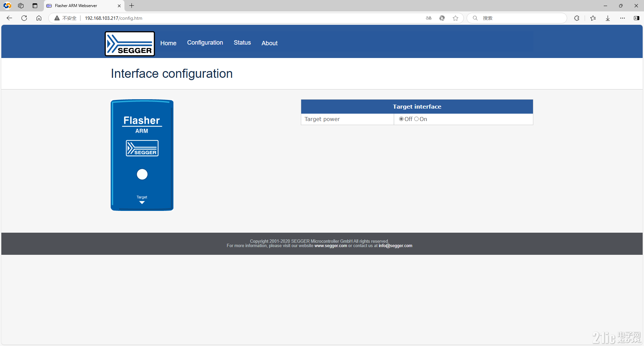Click the browser search box
Viewport: 644px width, 346px height.
(x=517, y=18)
